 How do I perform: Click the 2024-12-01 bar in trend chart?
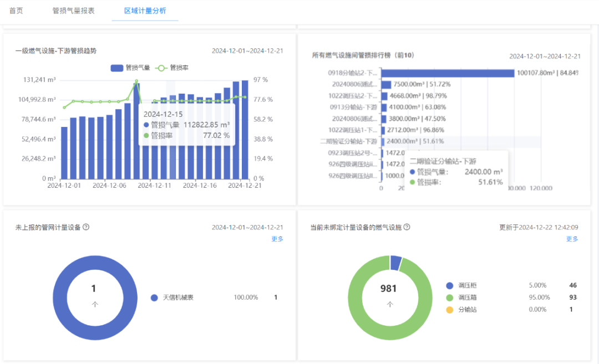point(64,152)
